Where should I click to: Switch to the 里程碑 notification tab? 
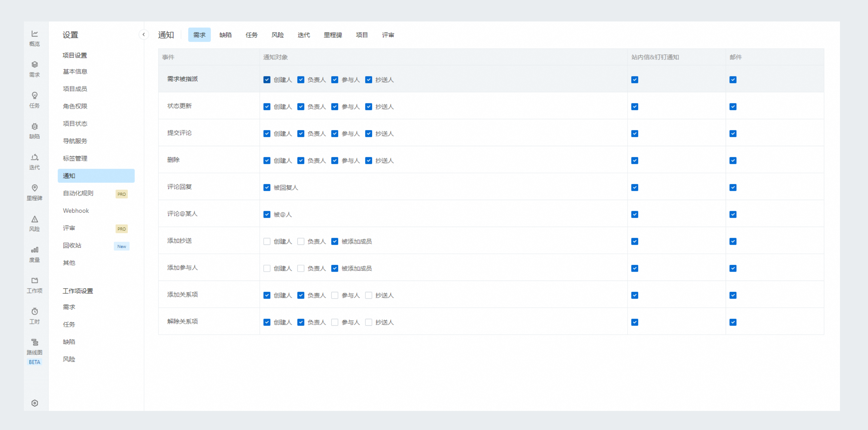(x=333, y=35)
